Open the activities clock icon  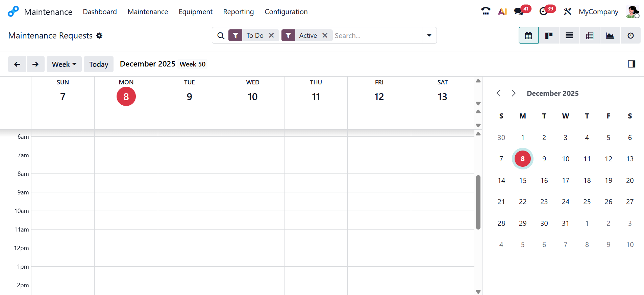tap(543, 11)
